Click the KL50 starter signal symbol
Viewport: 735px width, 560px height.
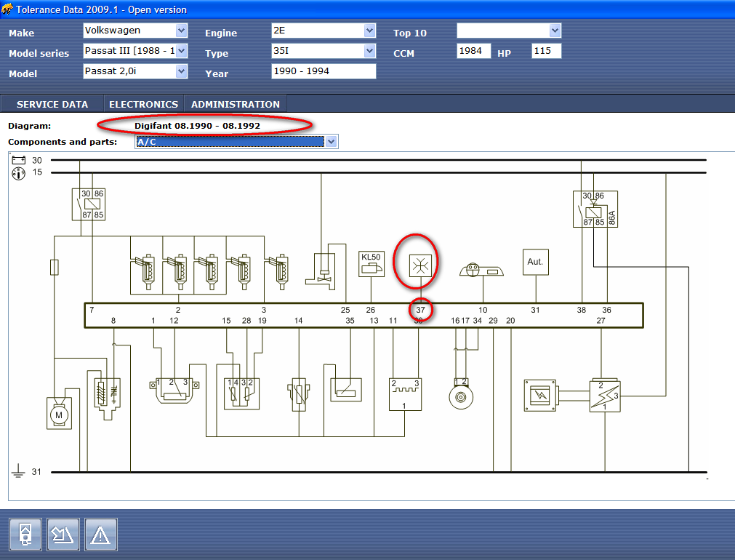click(371, 264)
